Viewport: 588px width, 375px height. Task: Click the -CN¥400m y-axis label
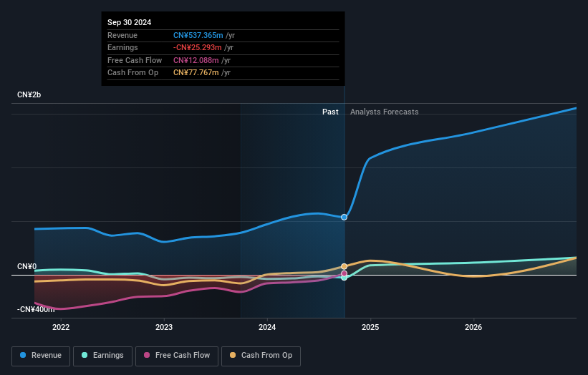(36, 309)
